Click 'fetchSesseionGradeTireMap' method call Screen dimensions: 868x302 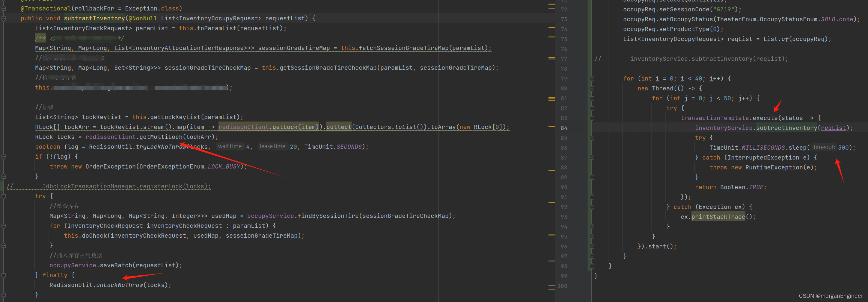(x=404, y=48)
